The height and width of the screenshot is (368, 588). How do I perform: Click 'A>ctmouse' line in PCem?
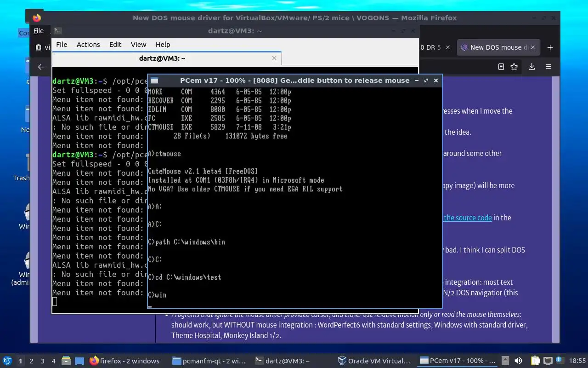[164, 154]
